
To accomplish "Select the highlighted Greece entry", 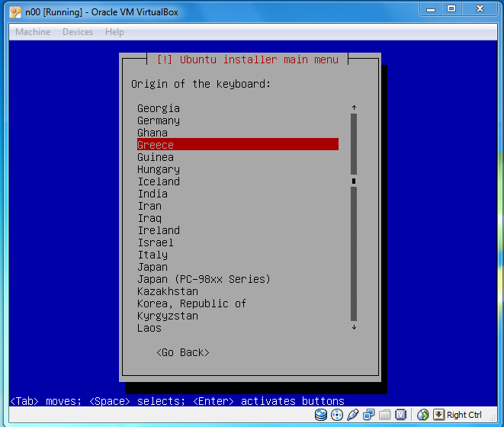I will [238, 144].
